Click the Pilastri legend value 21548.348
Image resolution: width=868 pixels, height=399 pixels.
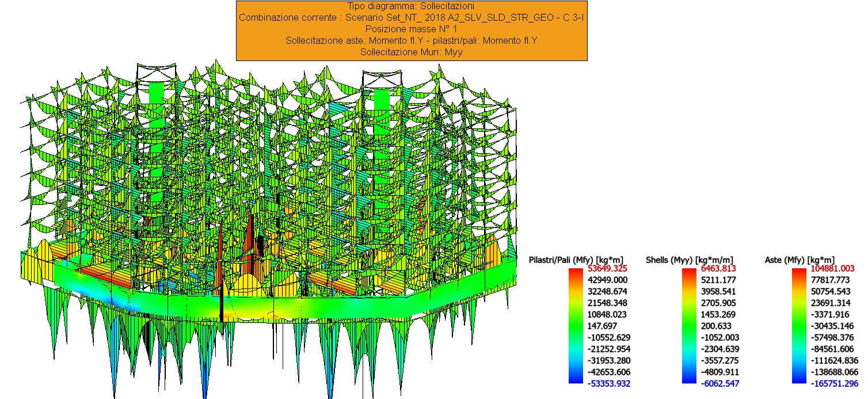607,303
